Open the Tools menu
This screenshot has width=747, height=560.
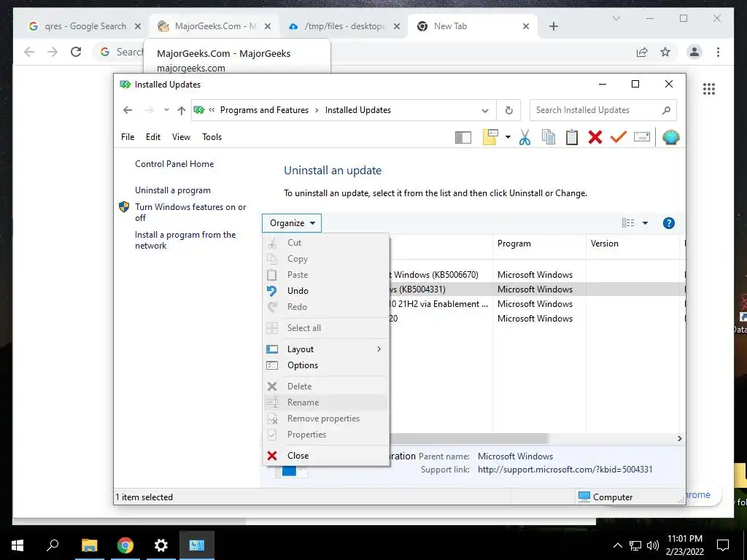coord(212,137)
